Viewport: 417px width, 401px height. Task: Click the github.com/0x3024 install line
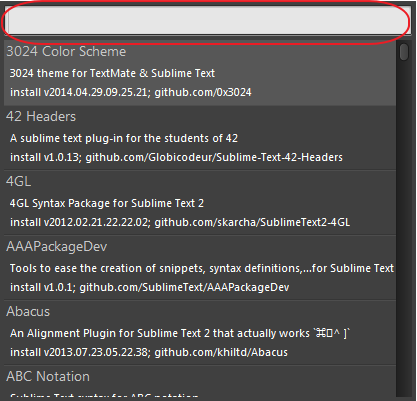(131, 92)
